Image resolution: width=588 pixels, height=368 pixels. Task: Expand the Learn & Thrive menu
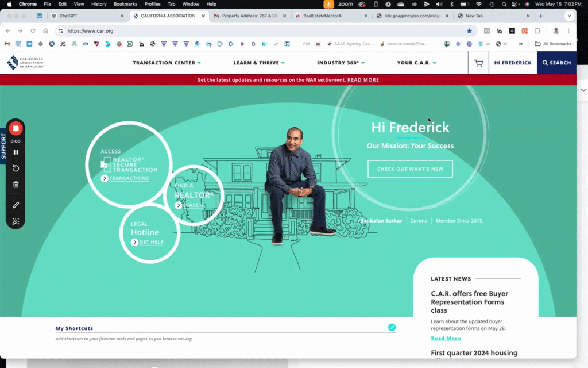pos(259,63)
